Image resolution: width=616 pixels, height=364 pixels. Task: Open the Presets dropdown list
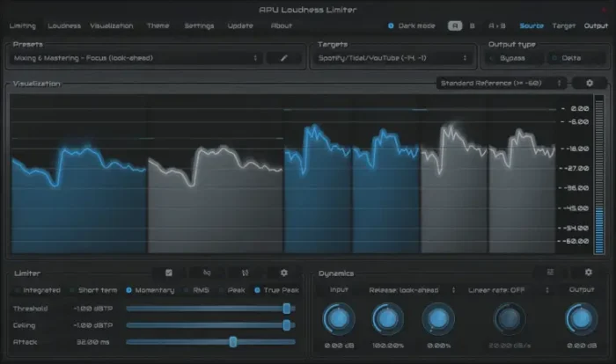[x=136, y=58]
